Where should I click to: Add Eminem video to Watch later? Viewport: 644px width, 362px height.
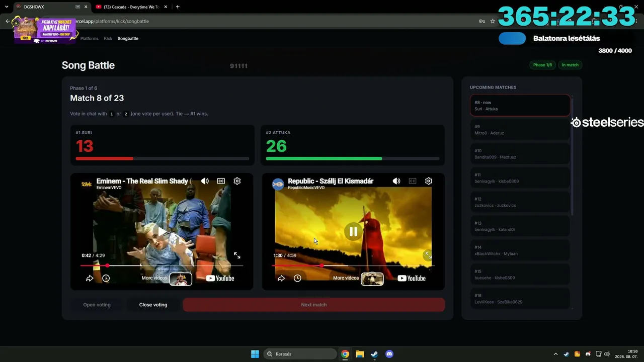tap(106, 278)
